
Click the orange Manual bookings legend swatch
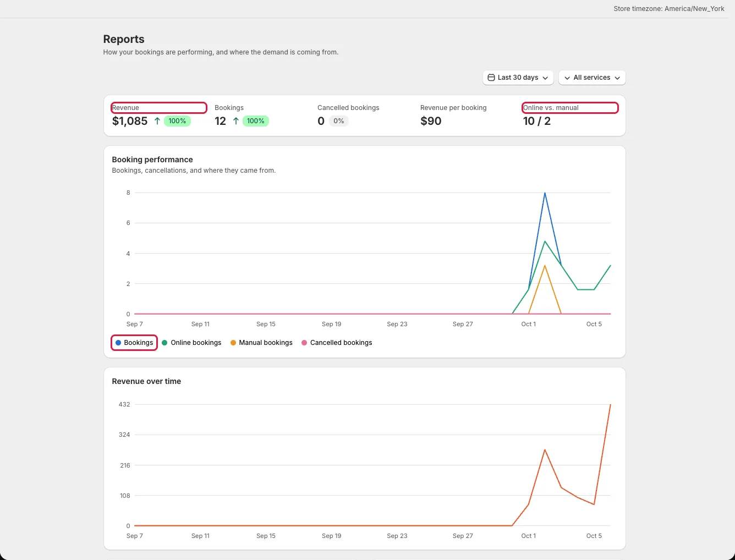click(x=233, y=343)
